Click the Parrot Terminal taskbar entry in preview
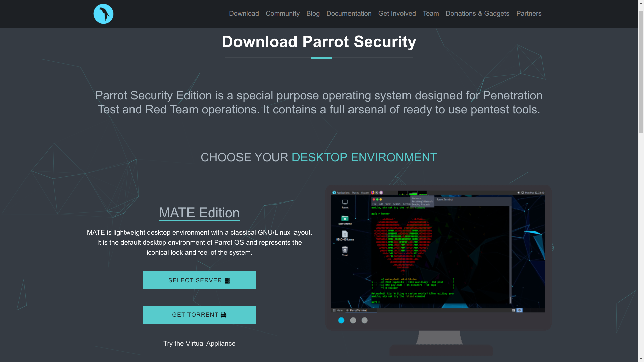The width and height of the screenshot is (644, 362). 358,310
